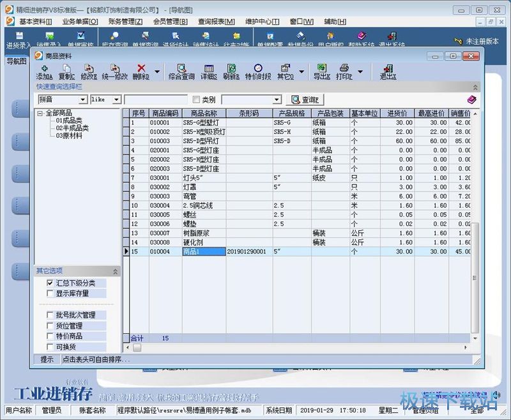Sort by 商品编码 column header

(165, 114)
